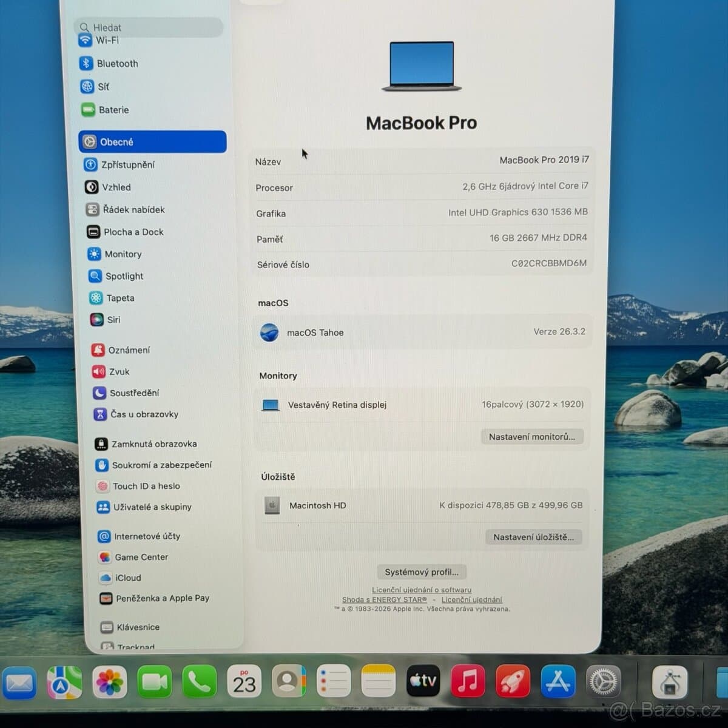Open Licenční ujednání o softwaru link
Viewport: 728px width, 728px height.
[x=422, y=590]
